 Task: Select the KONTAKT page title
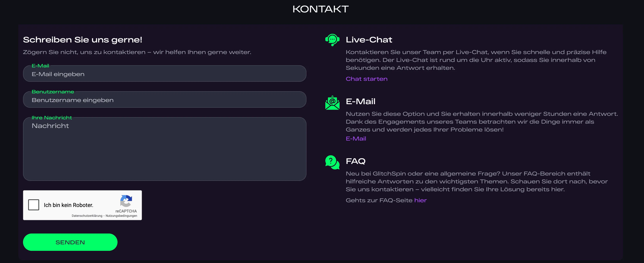(x=321, y=9)
